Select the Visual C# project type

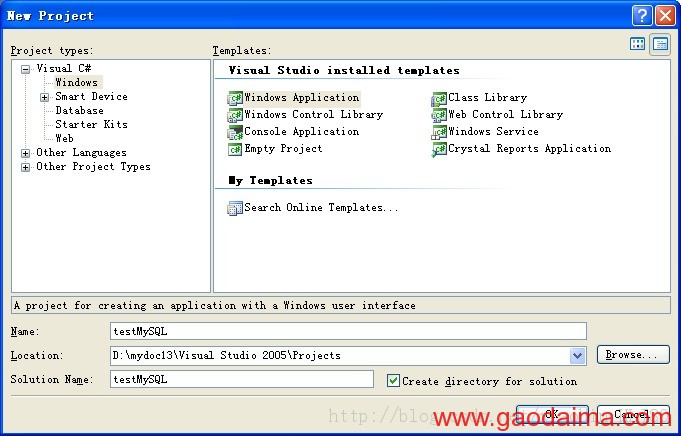(64, 68)
